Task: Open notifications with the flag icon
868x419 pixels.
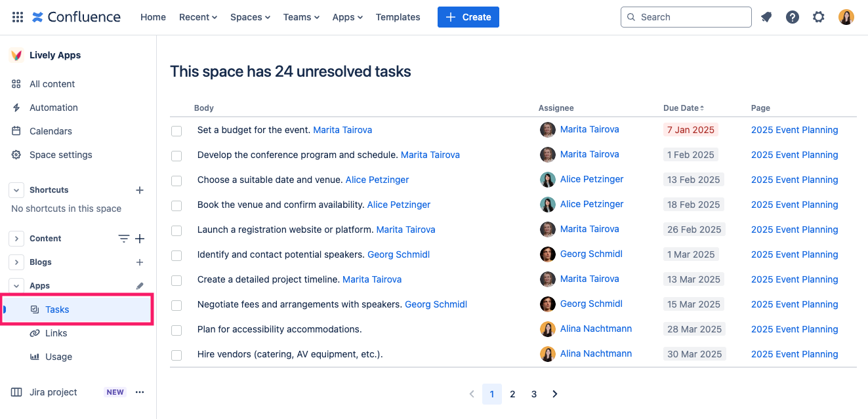Action: (x=766, y=17)
